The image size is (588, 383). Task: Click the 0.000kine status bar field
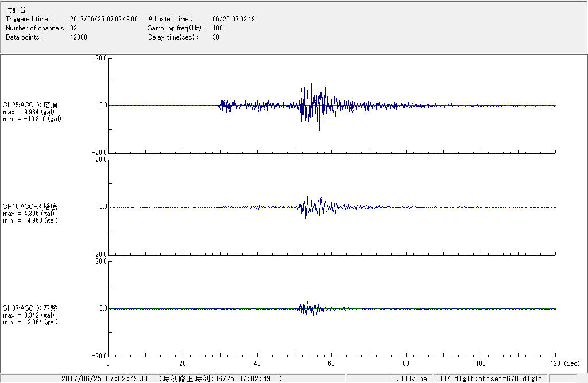[x=409, y=378]
